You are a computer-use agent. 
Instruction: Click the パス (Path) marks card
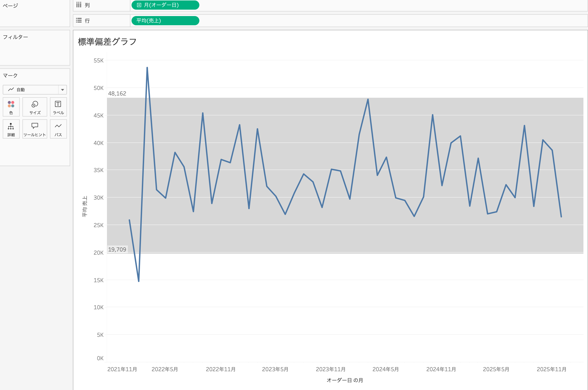(x=58, y=129)
